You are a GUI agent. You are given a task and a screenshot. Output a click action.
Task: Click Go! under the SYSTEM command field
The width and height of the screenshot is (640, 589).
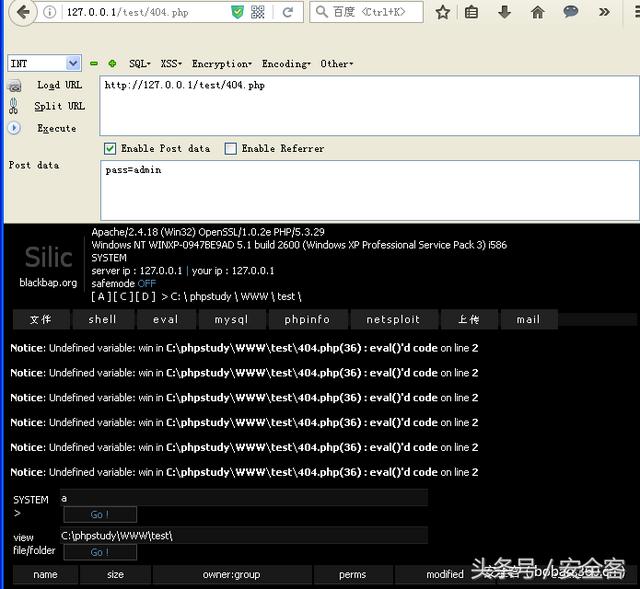(x=100, y=514)
